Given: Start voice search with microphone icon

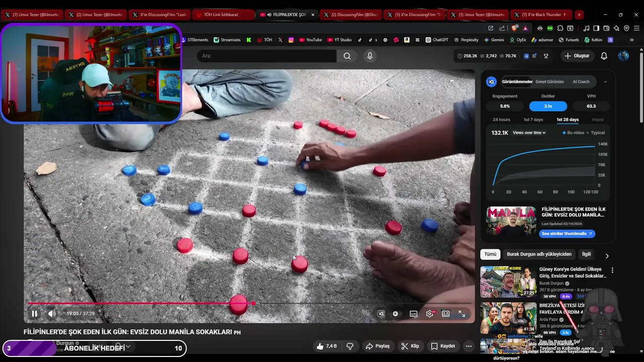Looking at the screenshot, I should click(370, 56).
